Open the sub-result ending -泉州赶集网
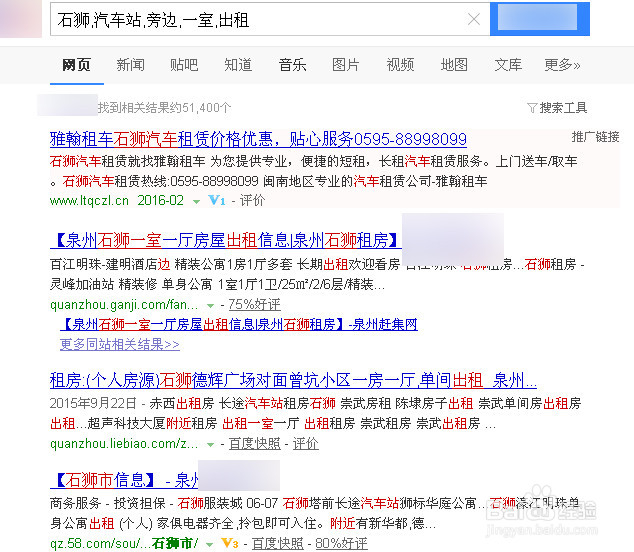634x552 pixels. (239, 324)
